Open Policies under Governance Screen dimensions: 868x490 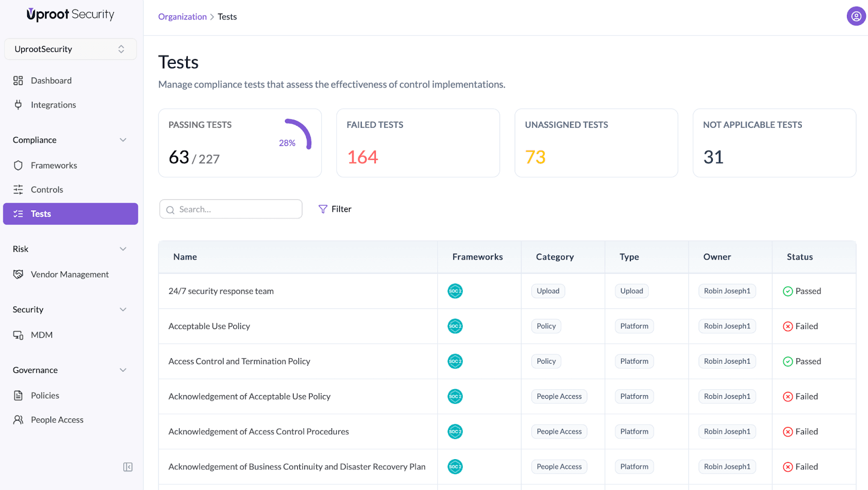[x=45, y=396]
